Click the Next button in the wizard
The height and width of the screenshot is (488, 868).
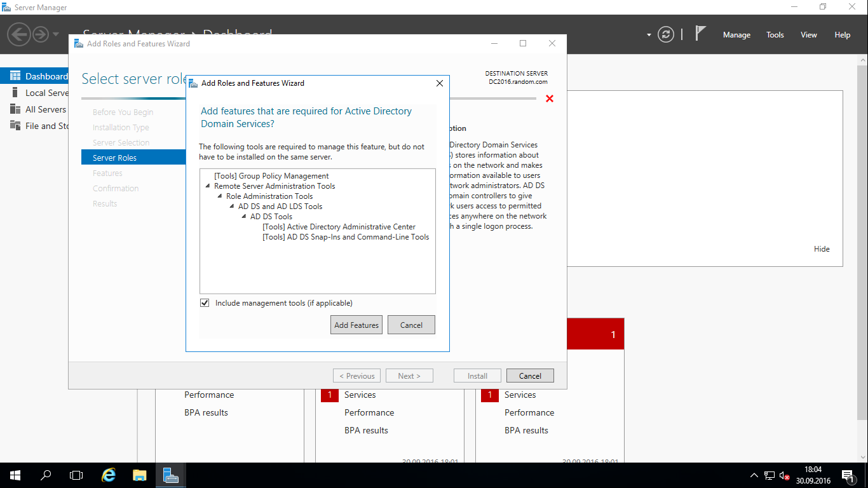point(409,376)
